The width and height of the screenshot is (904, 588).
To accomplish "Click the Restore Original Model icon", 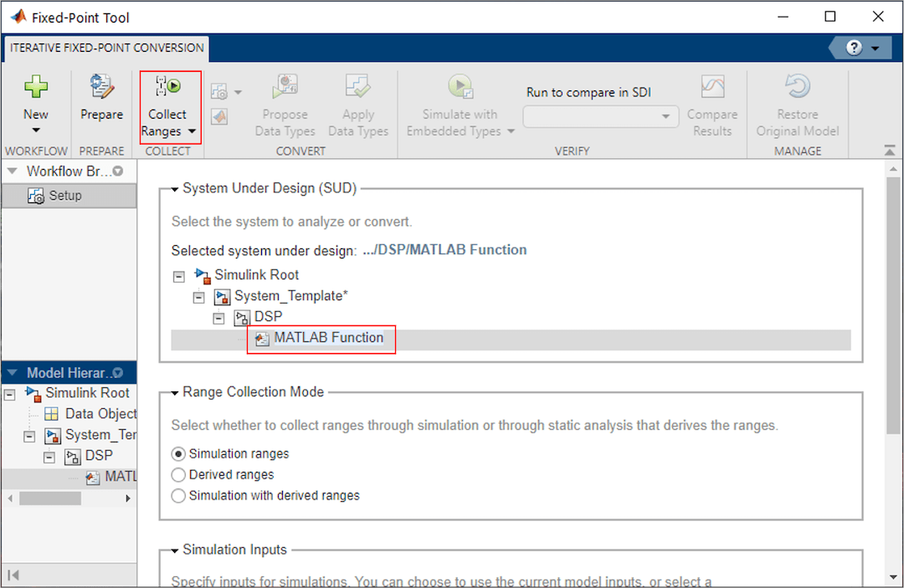I will [x=797, y=88].
